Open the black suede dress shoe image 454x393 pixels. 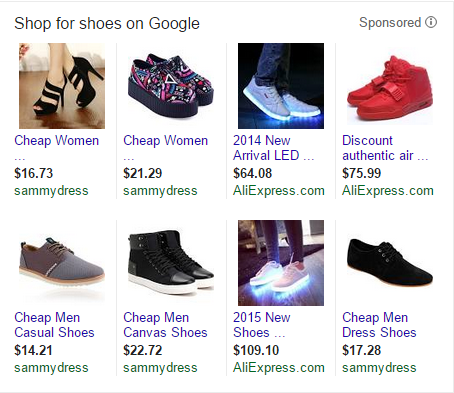pos(390,263)
